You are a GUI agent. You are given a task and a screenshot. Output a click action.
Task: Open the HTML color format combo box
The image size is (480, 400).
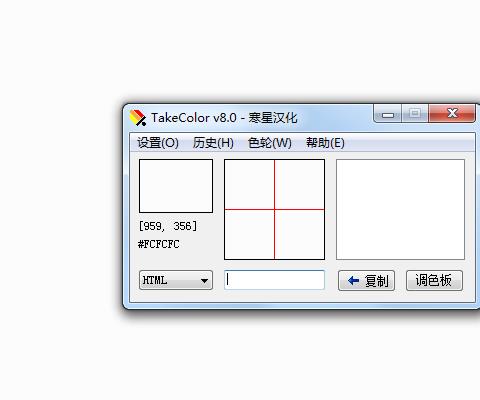coord(176,280)
